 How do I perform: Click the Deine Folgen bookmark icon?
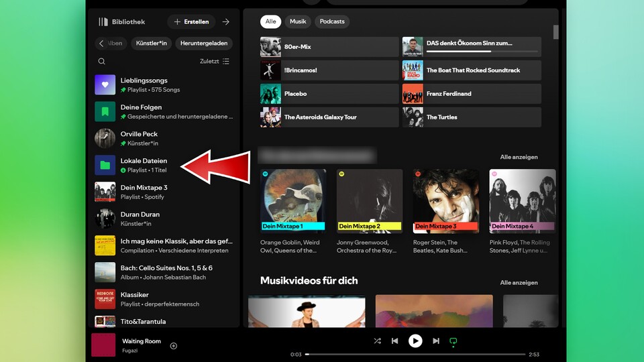105,112
